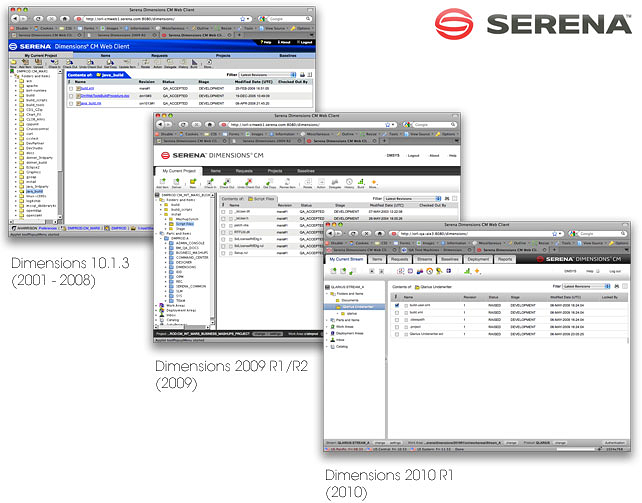Click history clock icon in Dimensions 2010 toolbar

click(x=430, y=271)
